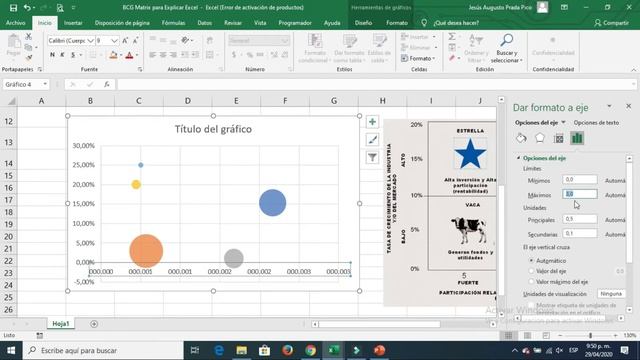The height and width of the screenshot is (360, 640).
Task: Click the Cut scissors icon
Action: click(29, 37)
